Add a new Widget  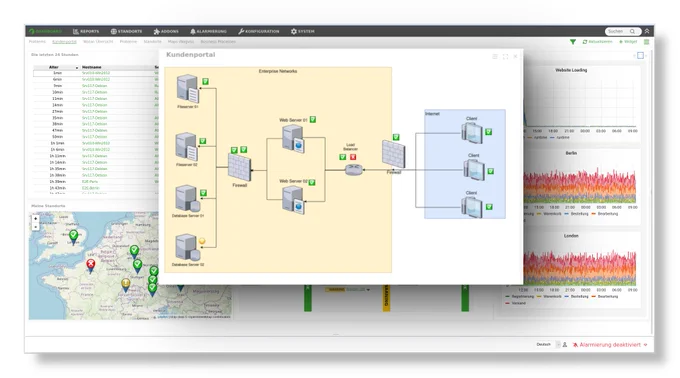[628, 42]
